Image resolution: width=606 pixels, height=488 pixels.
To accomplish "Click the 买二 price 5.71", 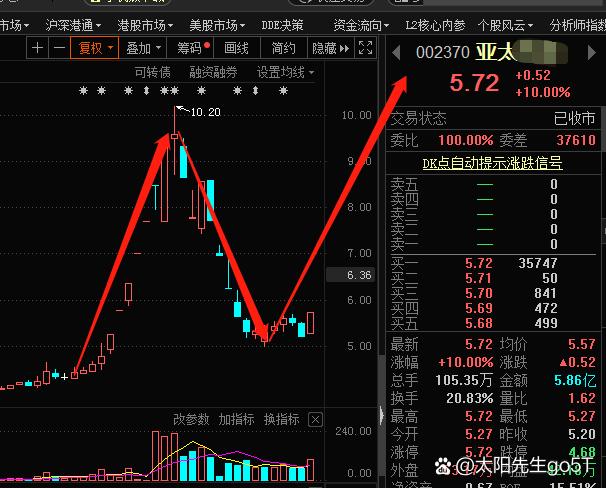I will click(x=479, y=278).
